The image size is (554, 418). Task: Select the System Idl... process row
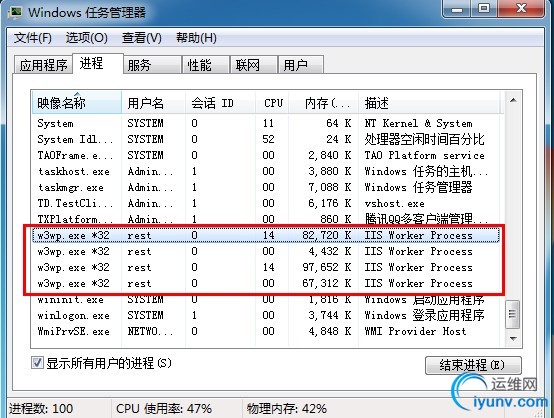point(266,139)
